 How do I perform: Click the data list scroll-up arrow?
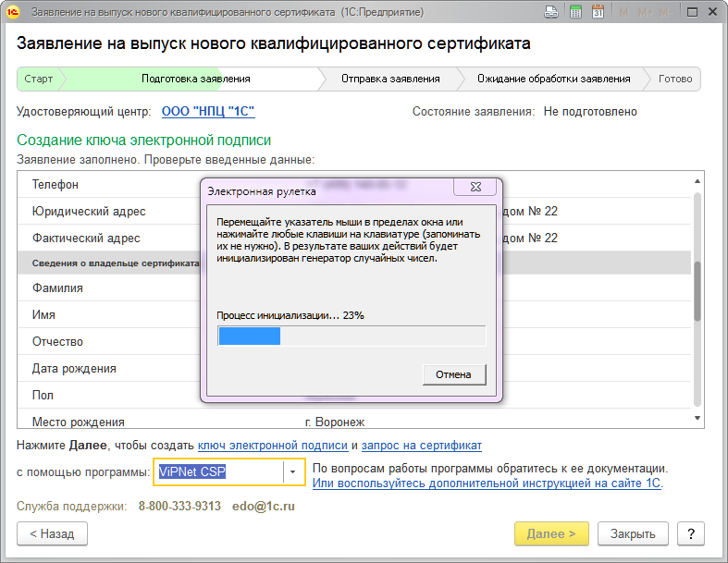click(697, 181)
